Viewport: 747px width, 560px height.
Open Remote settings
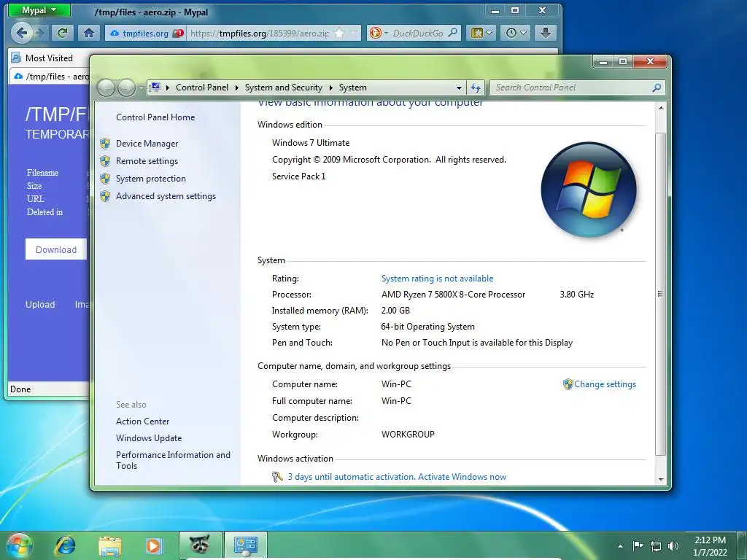tap(147, 161)
